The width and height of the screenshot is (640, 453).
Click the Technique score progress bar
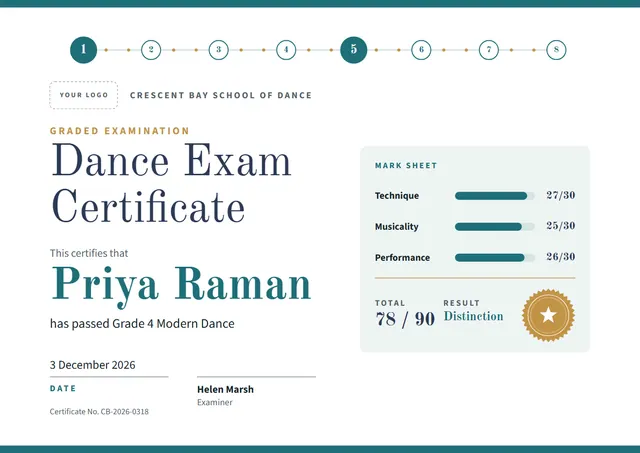[x=495, y=196]
